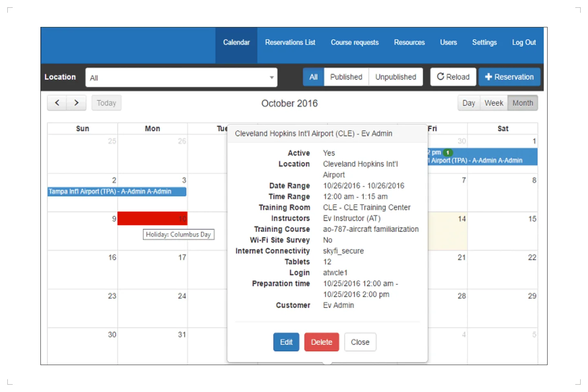Select October 14 day cell
Screen dimensions: 588x392
pos(448,231)
